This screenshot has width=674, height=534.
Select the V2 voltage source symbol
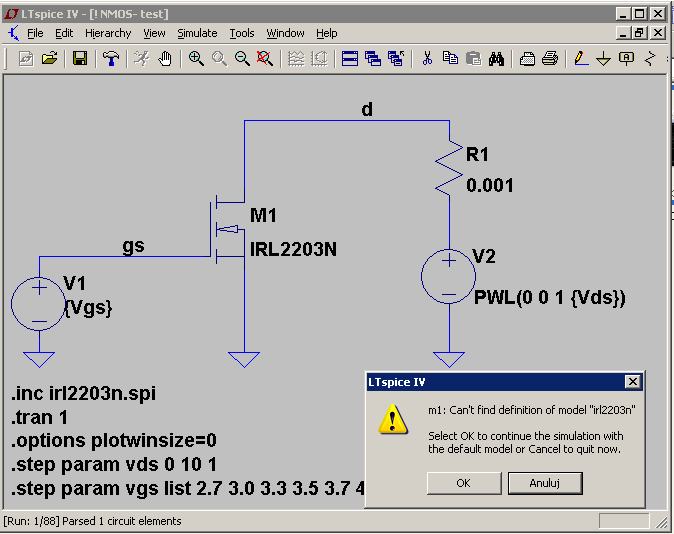point(449,276)
